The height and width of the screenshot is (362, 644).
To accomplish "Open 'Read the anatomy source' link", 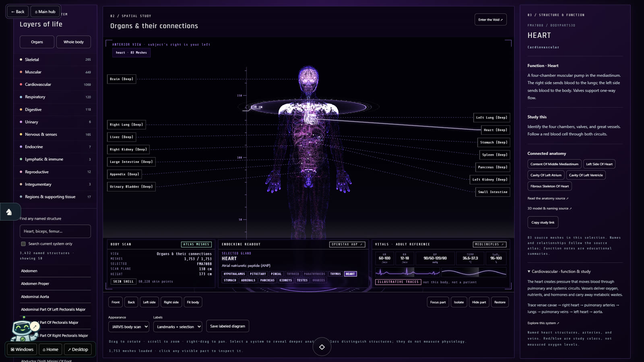I will (x=548, y=198).
